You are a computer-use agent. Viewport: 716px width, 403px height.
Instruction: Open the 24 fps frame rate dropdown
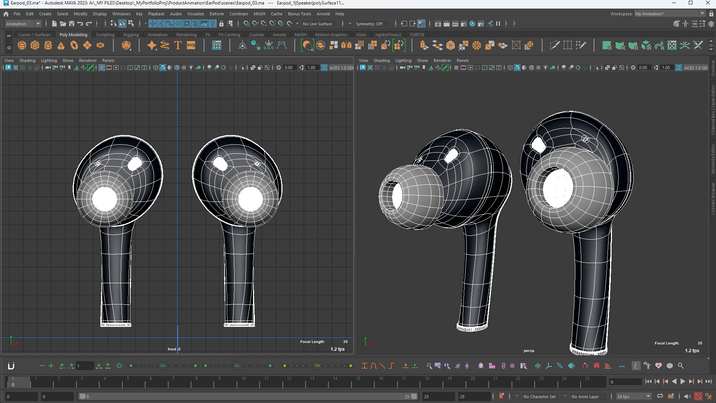point(628,396)
